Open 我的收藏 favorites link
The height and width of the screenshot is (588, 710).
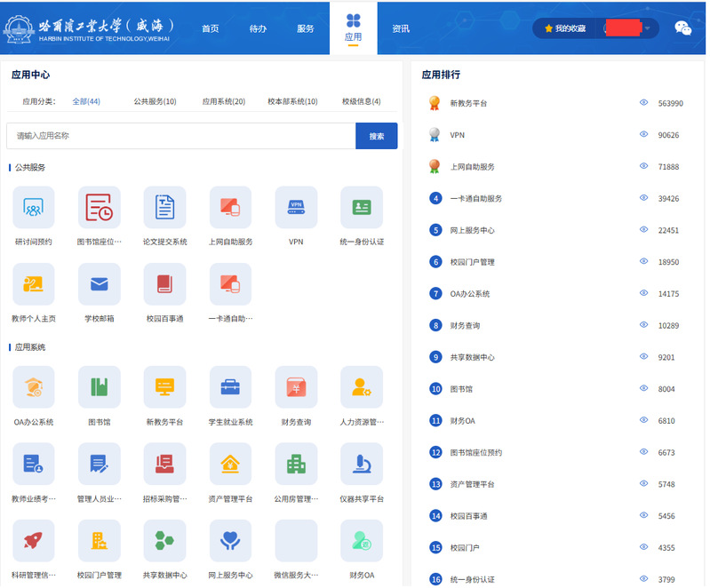click(x=565, y=28)
